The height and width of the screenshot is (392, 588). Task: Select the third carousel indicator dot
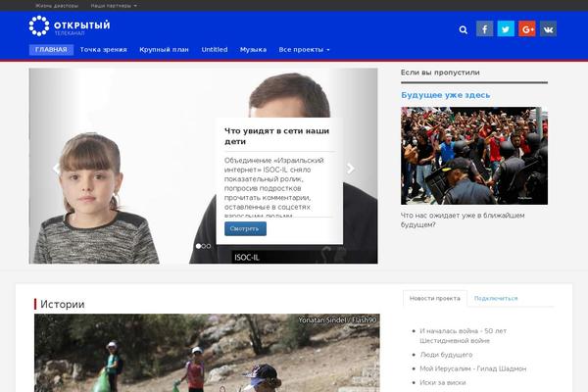pyautogui.click(x=209, y=246)
